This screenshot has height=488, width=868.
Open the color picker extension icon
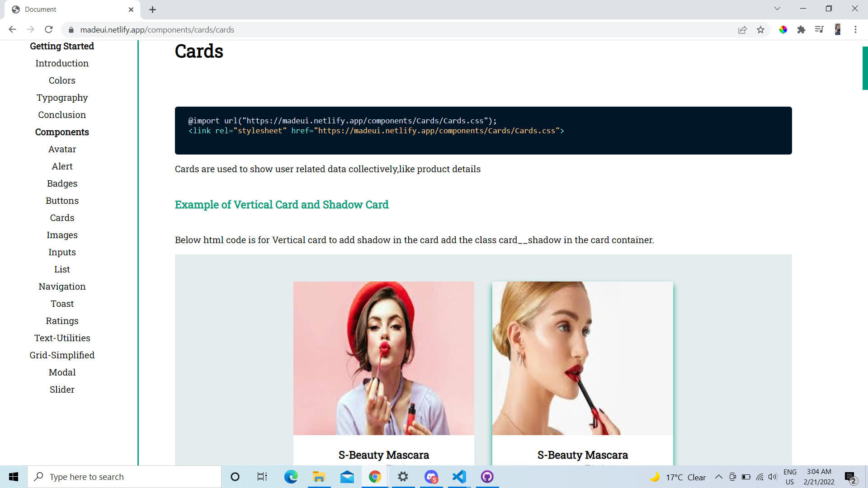click(x=783, y=30)
